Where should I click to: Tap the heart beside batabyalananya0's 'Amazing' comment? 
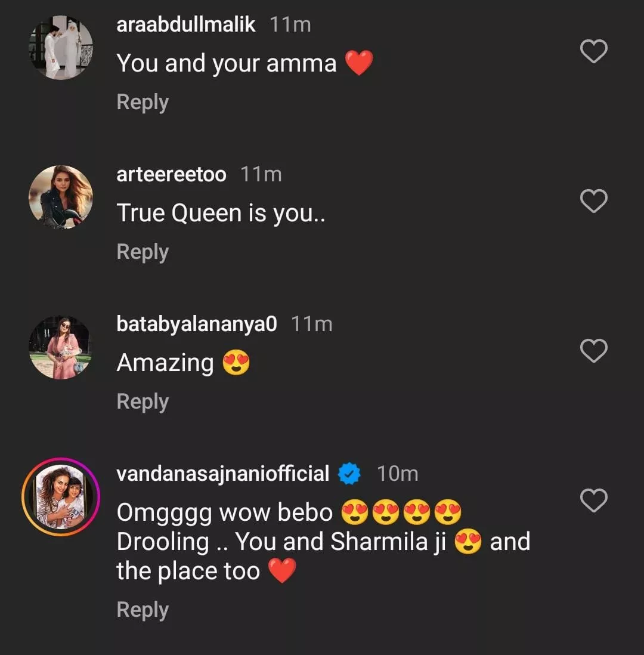(593, 351)
